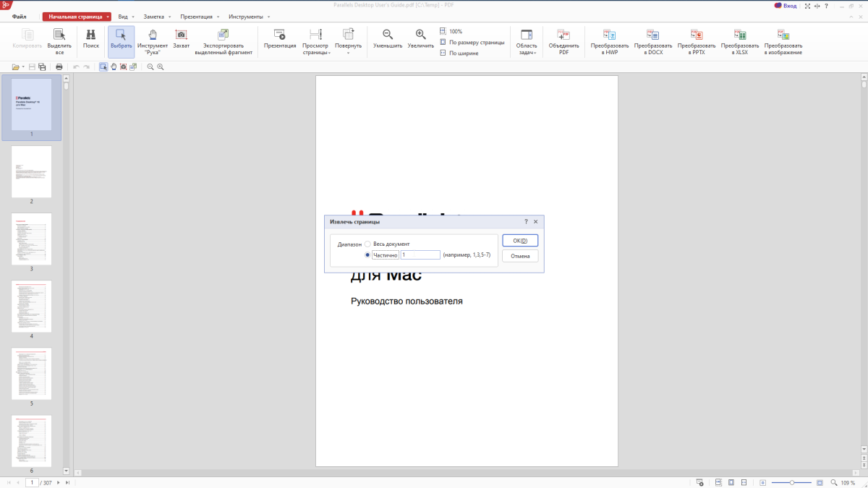
Task: Open the 'Файл' menu
Action: [x=20, y=16]
